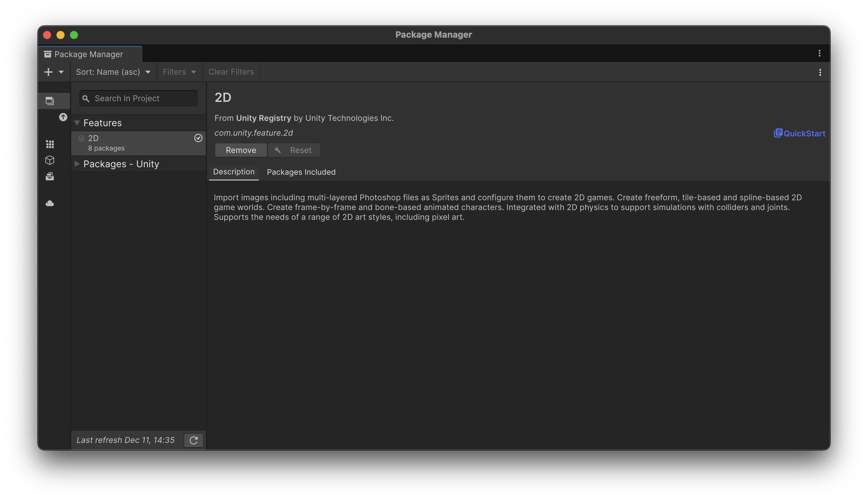This screenshot has height=500, width=868.
Task: Open the Built-in packages sidebar icon
Action: [x=50, y=177]
